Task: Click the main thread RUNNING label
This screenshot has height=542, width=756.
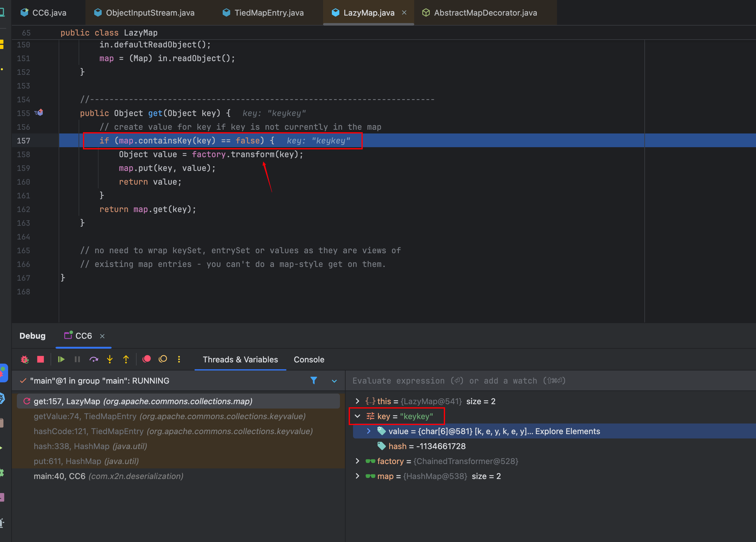Action: 100,381
